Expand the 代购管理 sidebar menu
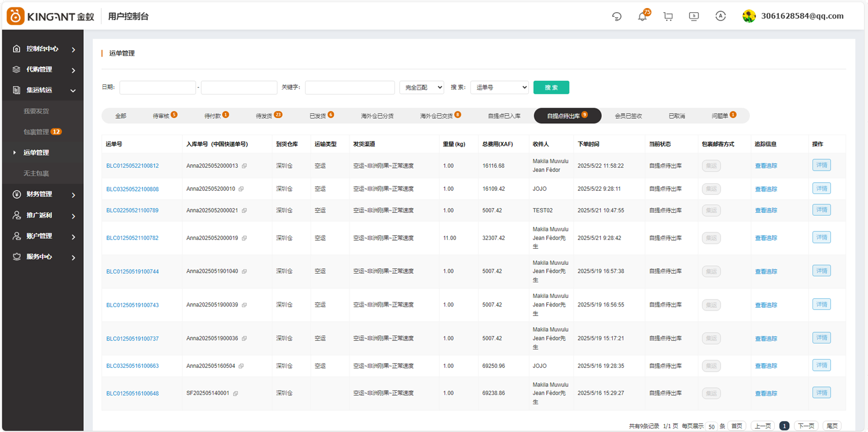Screen dimensions: 868x432 coord(44,69)
